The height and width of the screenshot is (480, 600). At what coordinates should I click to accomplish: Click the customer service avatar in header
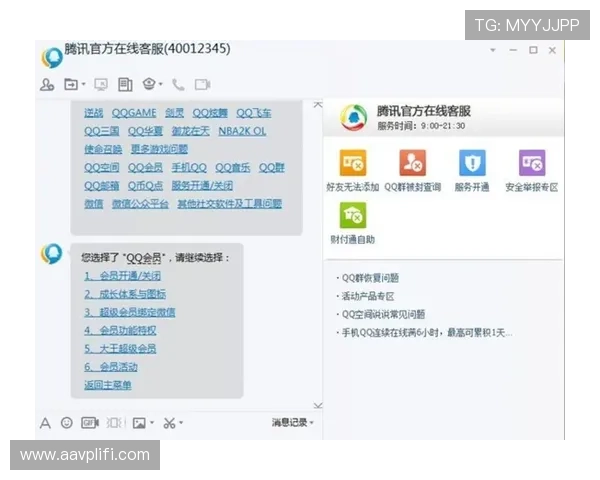pos(52,58)
